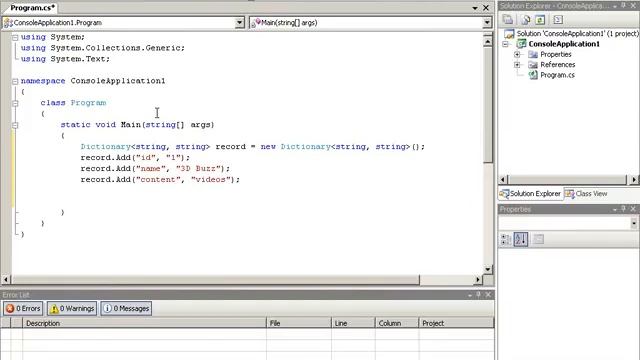Switch to the Solution Explorer tab
640x360 pixels.
point(530,193)
